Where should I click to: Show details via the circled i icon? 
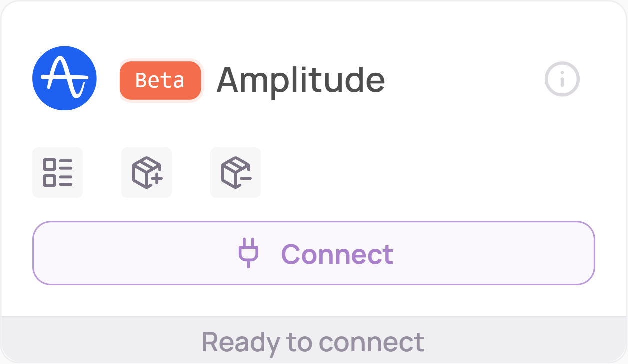click(562, 79)
